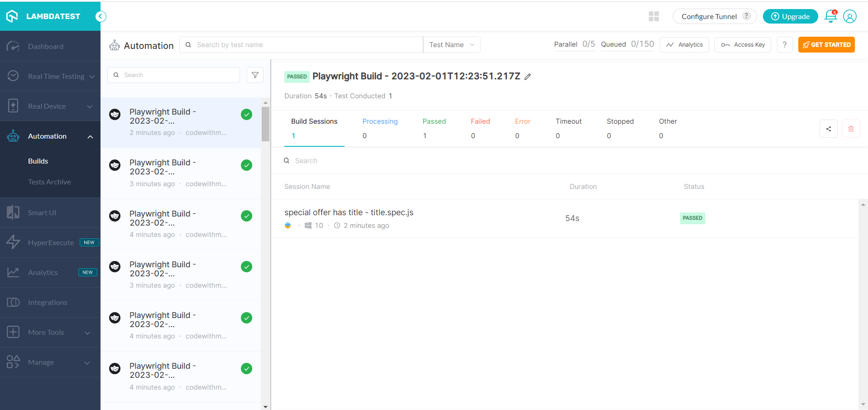Click the Windows icon in session row
868x410 pixels.
coord(308,225)
